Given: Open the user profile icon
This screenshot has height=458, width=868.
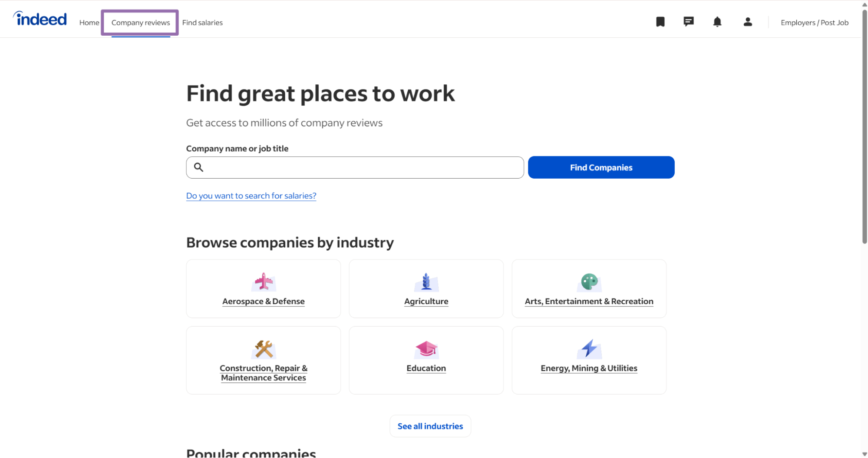Looking at the screenshot, I should click(747, 22).
